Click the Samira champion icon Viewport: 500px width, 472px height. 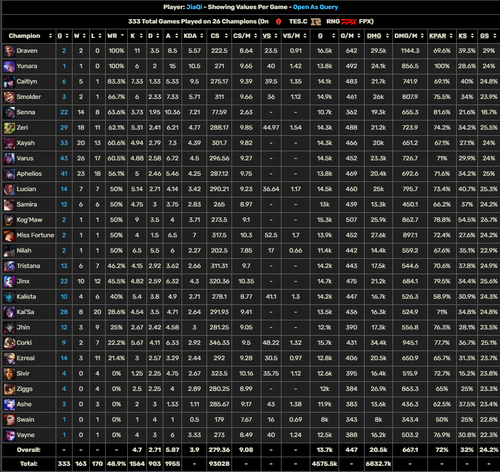click(x=9, y=204)
